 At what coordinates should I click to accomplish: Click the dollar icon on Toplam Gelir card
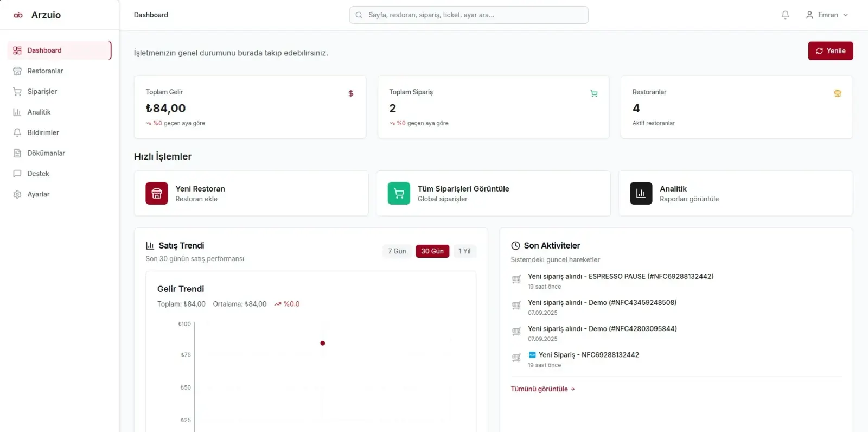(350, 93)
